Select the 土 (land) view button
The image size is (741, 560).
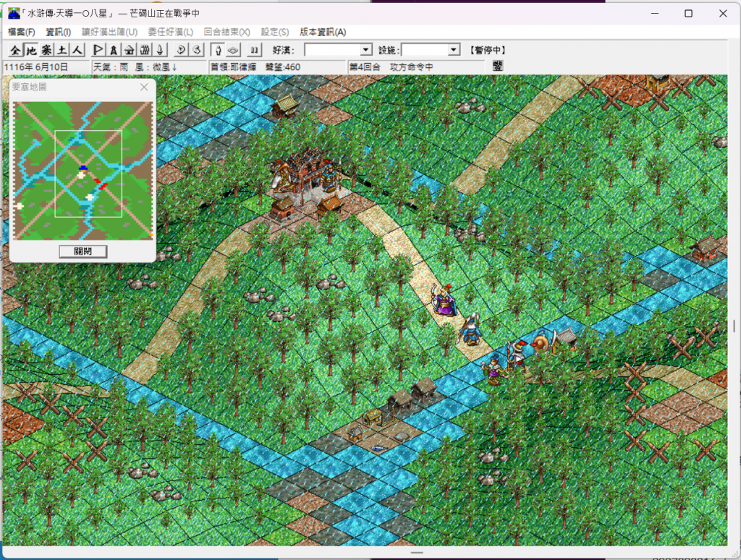[x=62, y=50]
